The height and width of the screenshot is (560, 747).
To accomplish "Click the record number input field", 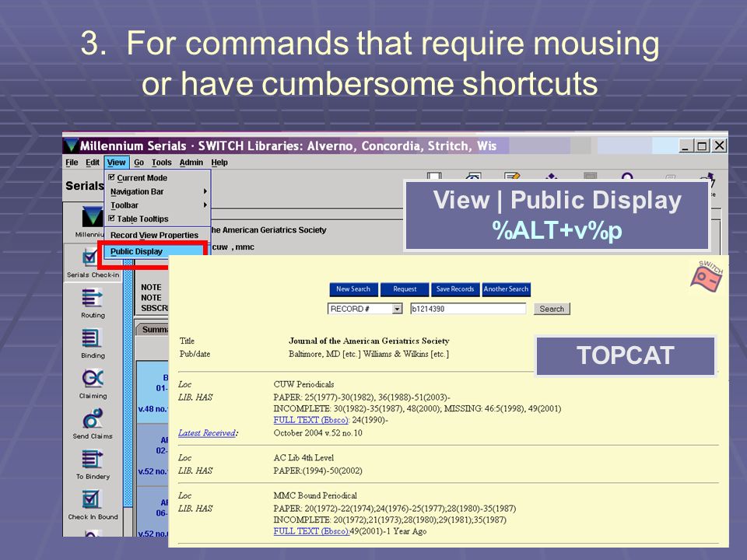I will pos(468,309).
